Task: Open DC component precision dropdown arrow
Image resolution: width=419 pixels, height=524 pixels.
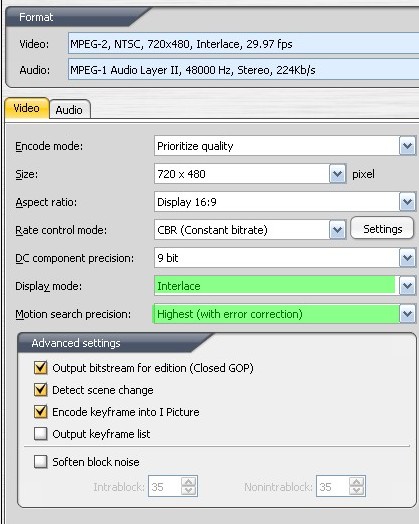Action: click(x=407, y=258)
